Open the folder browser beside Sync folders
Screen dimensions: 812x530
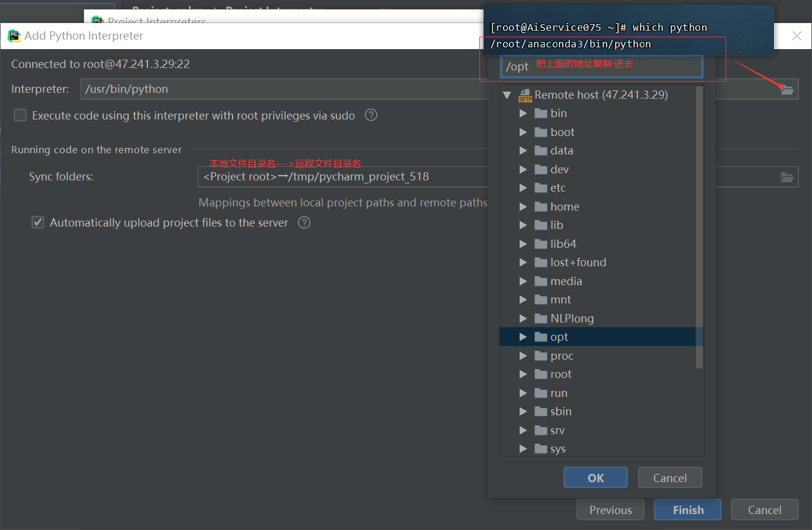coord(787,176)
